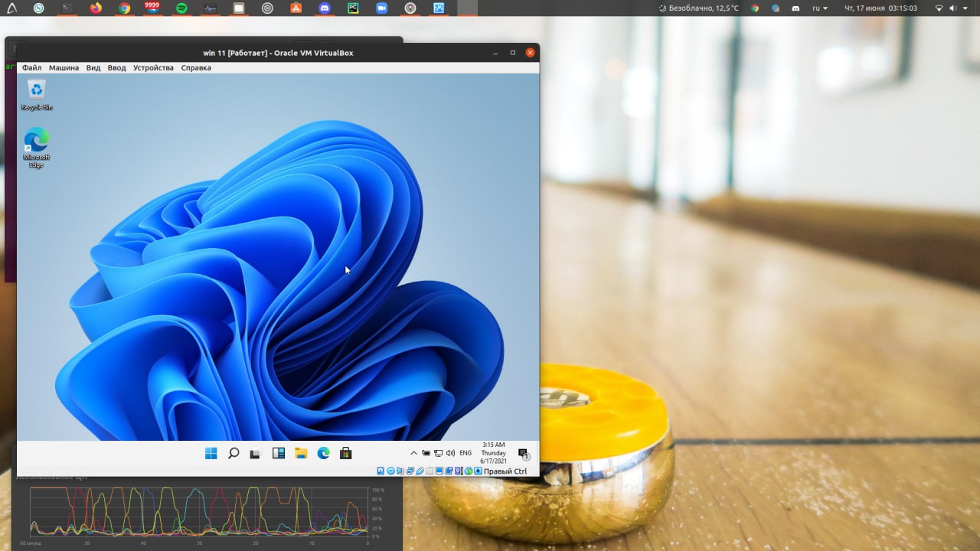
Task: Click the Chrome tray icon in top bar
Action: pos(755,8)
